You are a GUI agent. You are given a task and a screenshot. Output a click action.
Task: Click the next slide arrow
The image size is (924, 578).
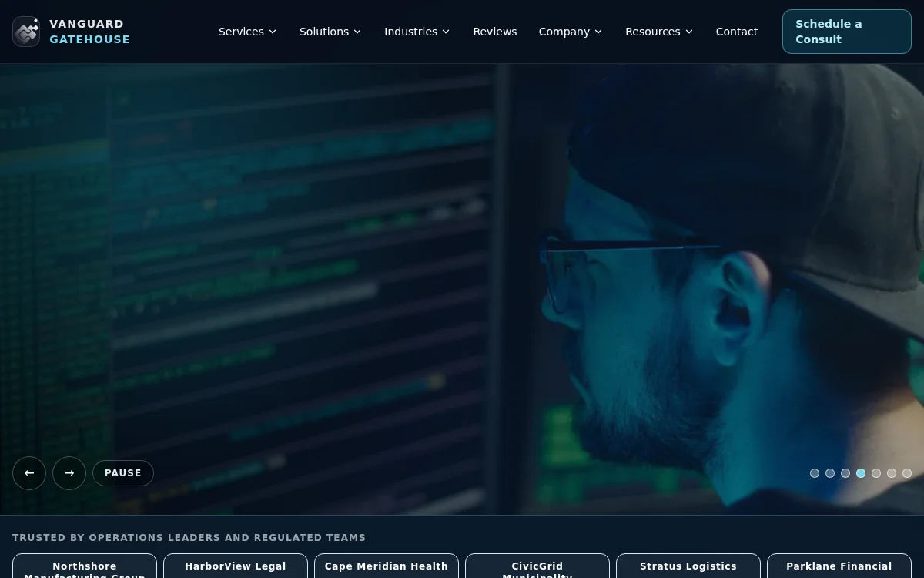[69, 472]
